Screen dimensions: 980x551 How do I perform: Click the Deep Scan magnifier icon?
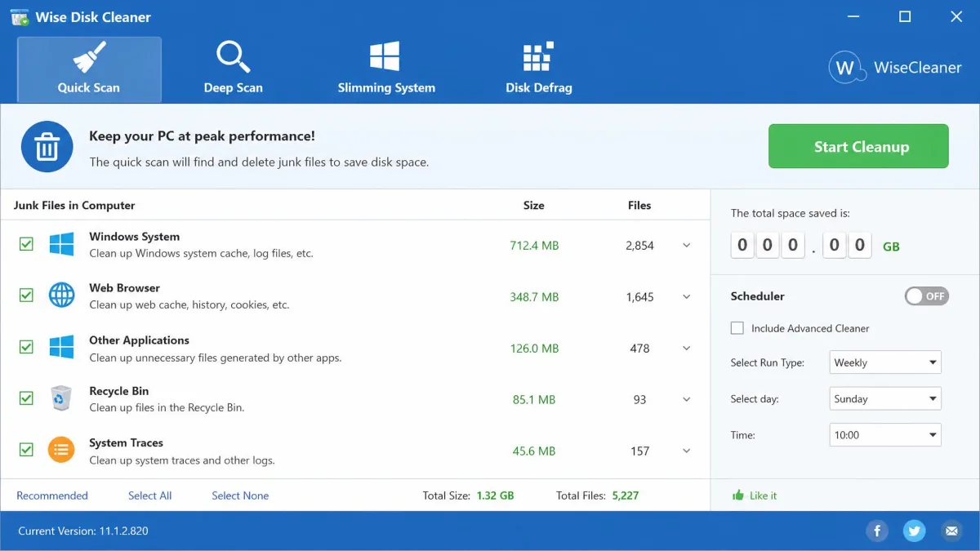[233, 57]
